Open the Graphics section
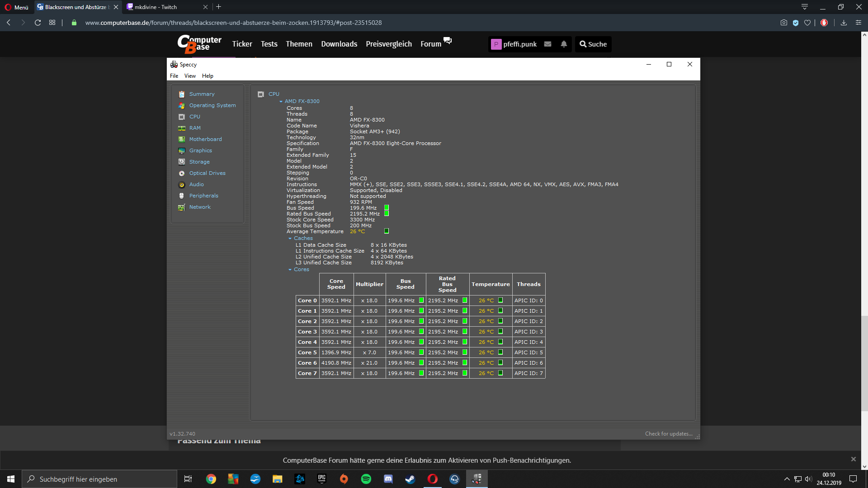This screenshot has width=868, height=488. click(200, 150)
